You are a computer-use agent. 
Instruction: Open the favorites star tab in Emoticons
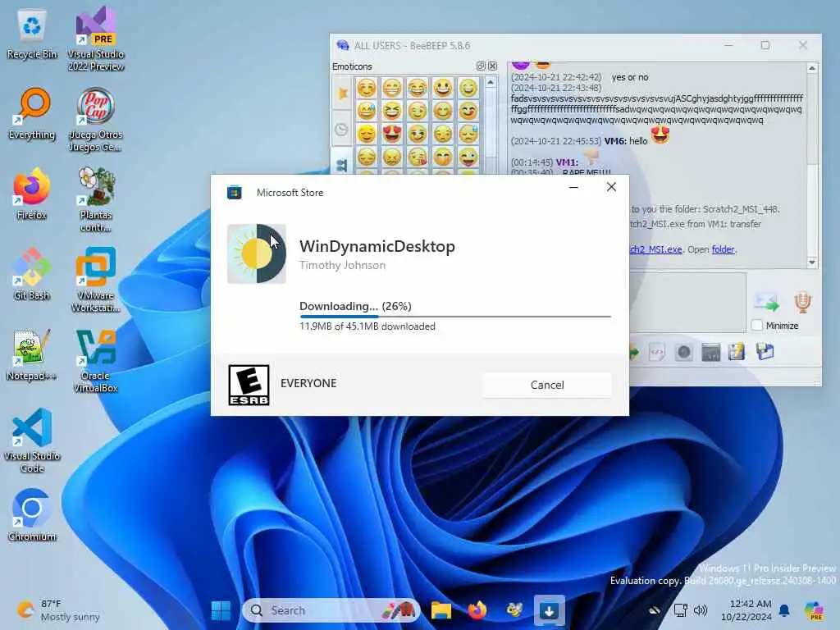pos(342,93)
